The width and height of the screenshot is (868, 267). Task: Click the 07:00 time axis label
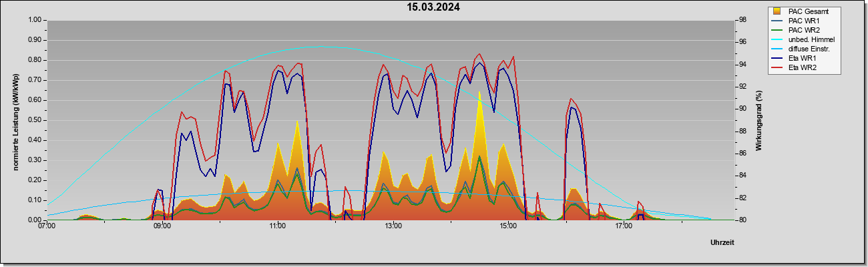pyautogui.click(x=47, y=226)
